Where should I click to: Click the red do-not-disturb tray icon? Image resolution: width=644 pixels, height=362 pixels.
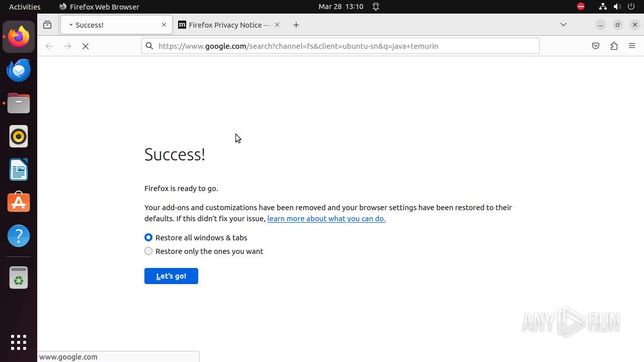(581, 7)
